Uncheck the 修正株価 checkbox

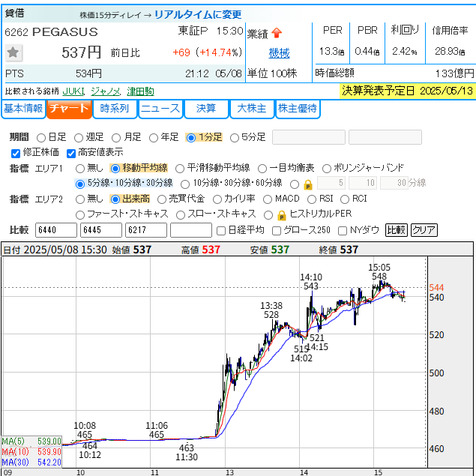(16, 153)
